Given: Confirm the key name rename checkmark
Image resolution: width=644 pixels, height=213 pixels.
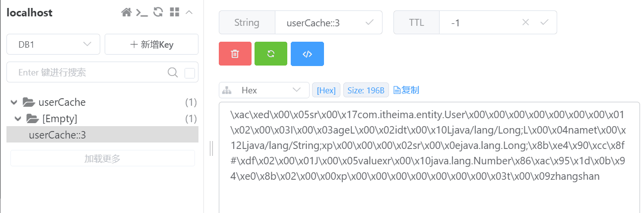Looking at the screenshot, I should (370, 22).
